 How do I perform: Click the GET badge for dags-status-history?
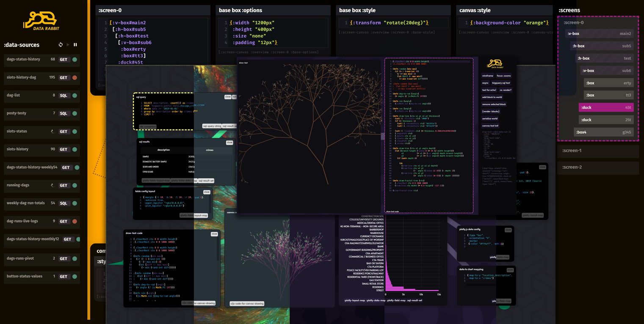[64, 60]
